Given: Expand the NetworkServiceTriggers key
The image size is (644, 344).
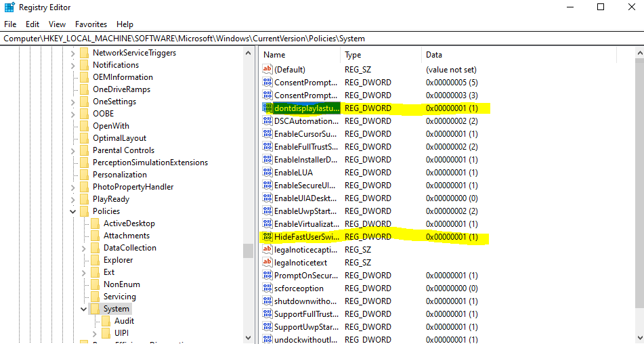Looking at the screenshot, I should point(73,53).
